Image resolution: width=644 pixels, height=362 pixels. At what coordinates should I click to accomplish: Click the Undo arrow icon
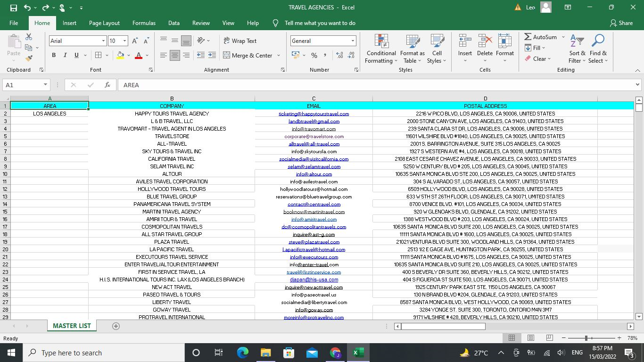tap(27, 8)
